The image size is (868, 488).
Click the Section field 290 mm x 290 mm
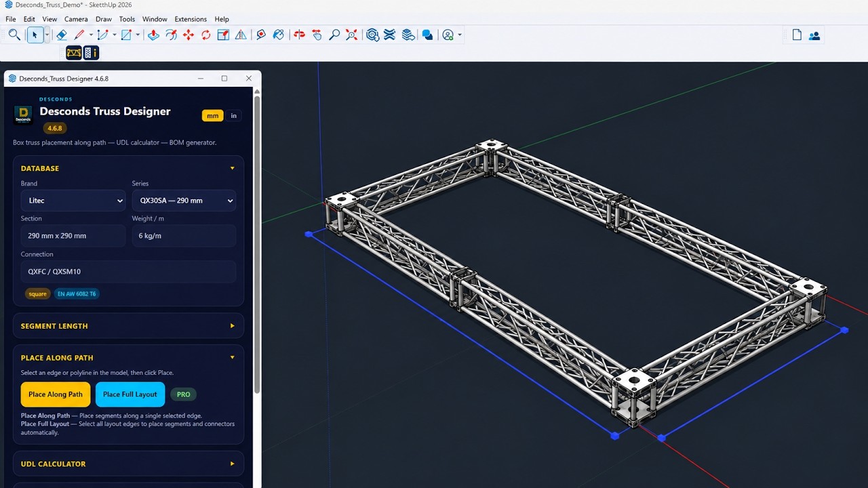pos(73,236)
